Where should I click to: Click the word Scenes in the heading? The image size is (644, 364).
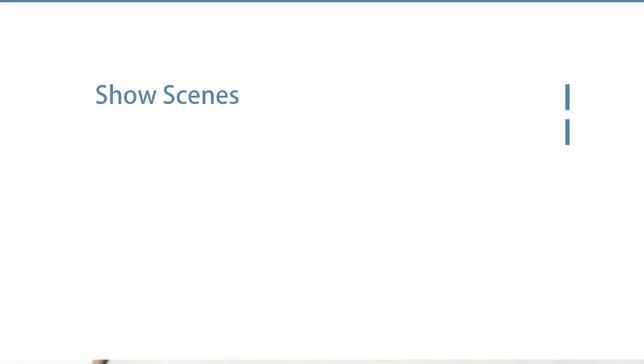click(x=200, y=95)
